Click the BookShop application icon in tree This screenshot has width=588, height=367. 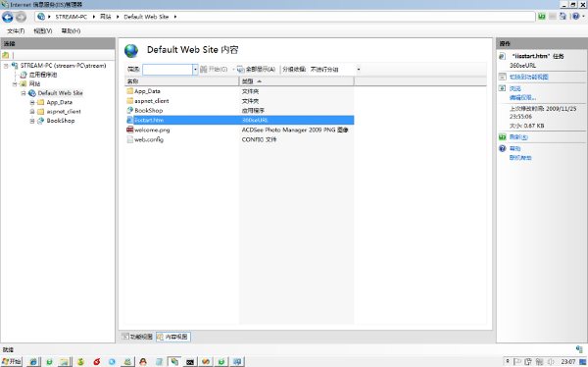[x=40, y=121]
